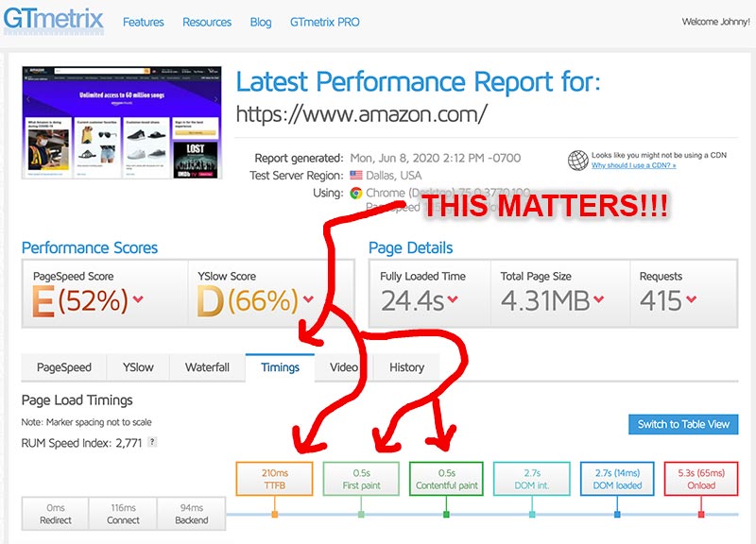Click the RUM Speed Index help icon
The height and width of the screenshot is (544, 756).
click(152, 441)
